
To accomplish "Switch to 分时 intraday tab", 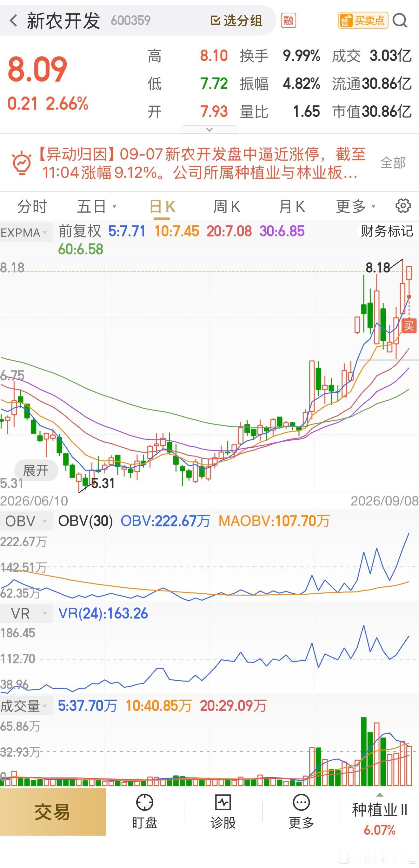I will (32, 206).
